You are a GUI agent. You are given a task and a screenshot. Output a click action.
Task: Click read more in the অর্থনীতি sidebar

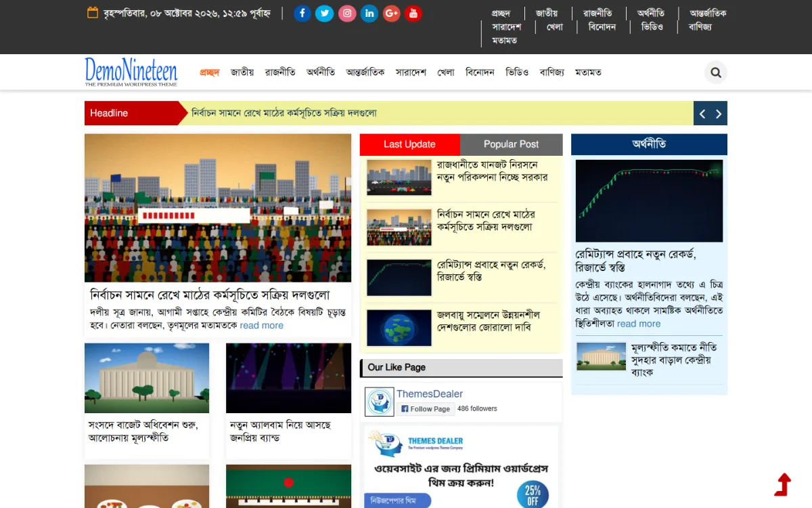tap(638, 324)
